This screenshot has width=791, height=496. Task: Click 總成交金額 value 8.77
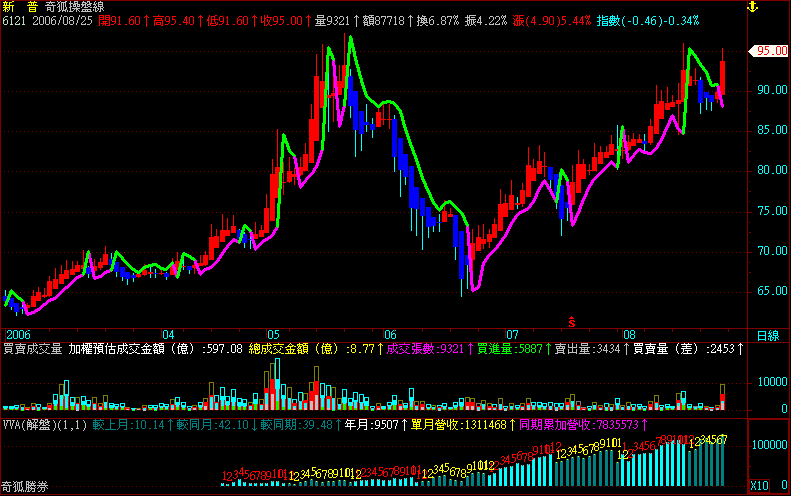pos(316,349)
